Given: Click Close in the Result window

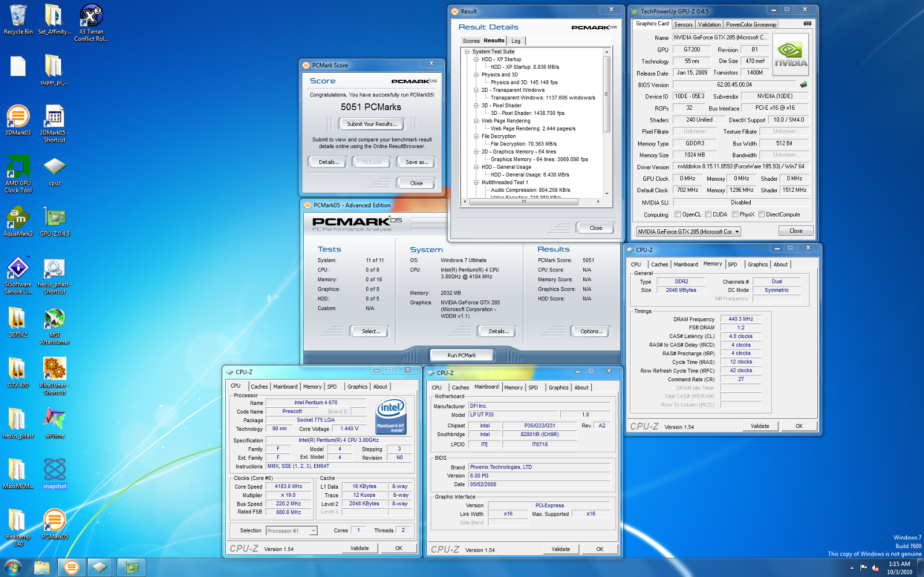Looking at the screenshot, I should [595, 228].
